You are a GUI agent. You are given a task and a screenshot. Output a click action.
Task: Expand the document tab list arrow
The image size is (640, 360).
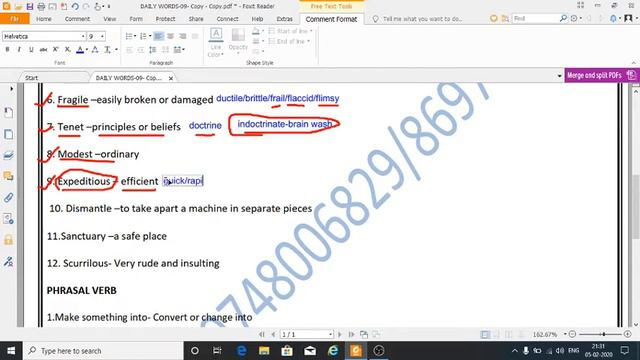click(x=559, y=76)
